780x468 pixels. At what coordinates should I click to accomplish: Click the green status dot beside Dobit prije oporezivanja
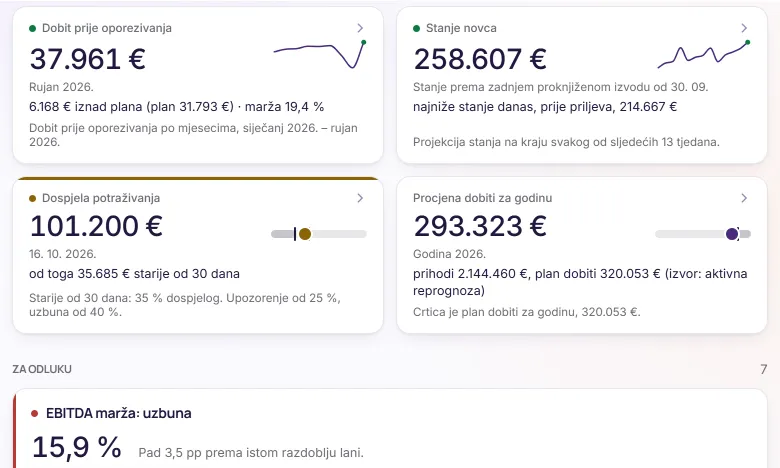(32, 28)
